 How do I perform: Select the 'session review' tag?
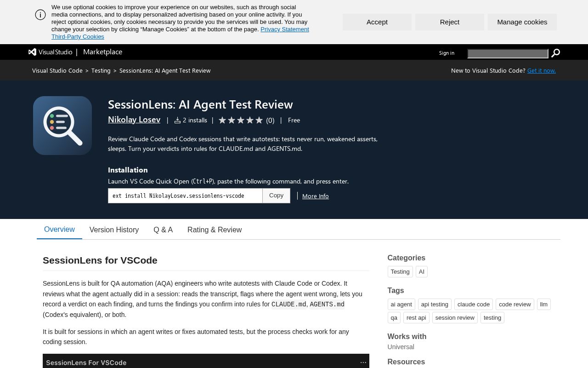click(x=455, y=318)
